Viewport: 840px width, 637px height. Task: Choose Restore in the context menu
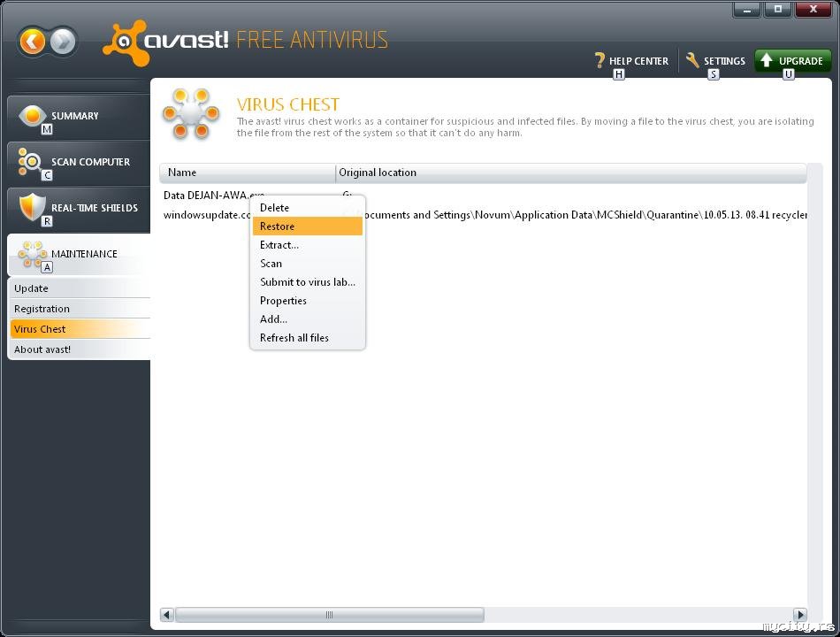tap(308, 226)
